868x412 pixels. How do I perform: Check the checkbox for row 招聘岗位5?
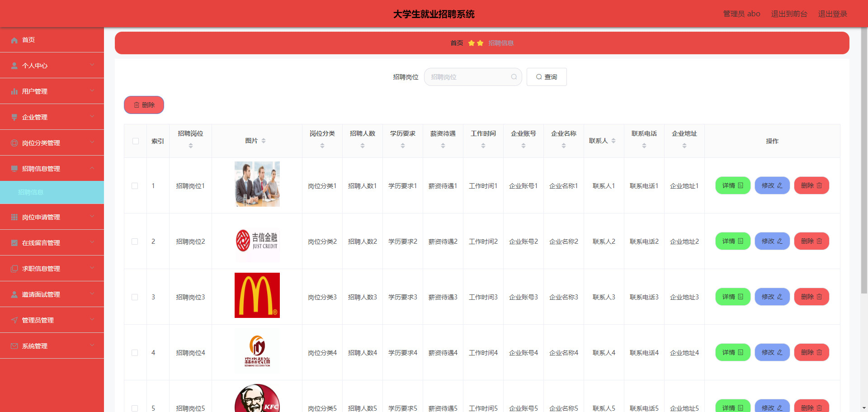point(135,408)
